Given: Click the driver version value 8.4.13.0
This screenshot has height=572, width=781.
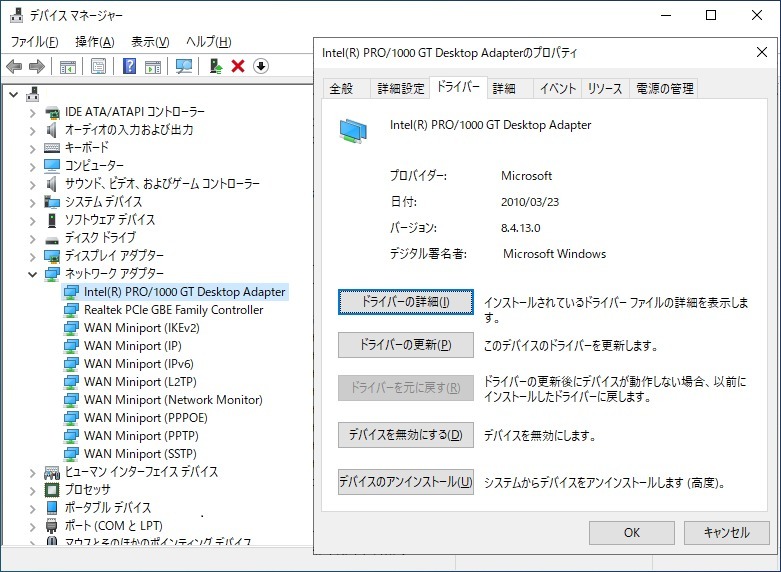Looking at the screenshot, I should [x=521, y=228].
